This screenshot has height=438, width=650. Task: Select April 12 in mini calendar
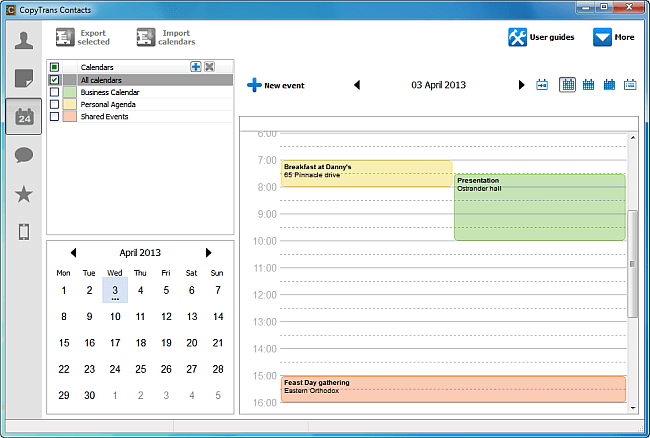166,317
